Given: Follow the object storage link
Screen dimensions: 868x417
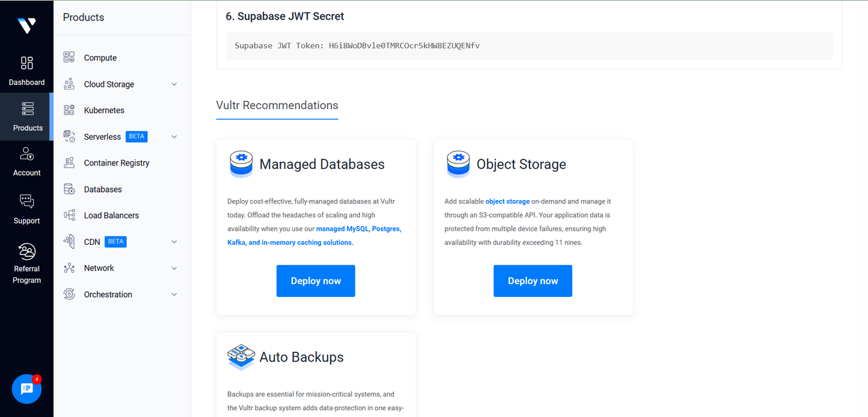Looking at the screenshot, I should click(x=507, y=201).
